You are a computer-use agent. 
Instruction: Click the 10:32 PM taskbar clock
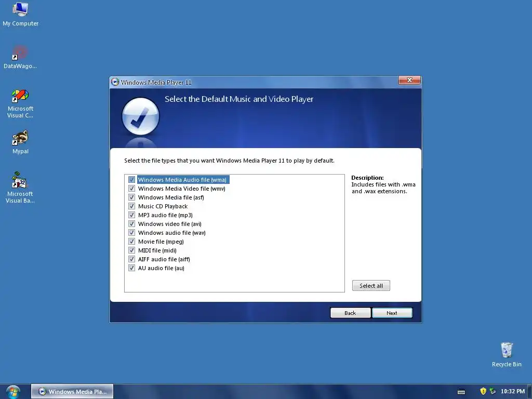[x=513, y=391]
